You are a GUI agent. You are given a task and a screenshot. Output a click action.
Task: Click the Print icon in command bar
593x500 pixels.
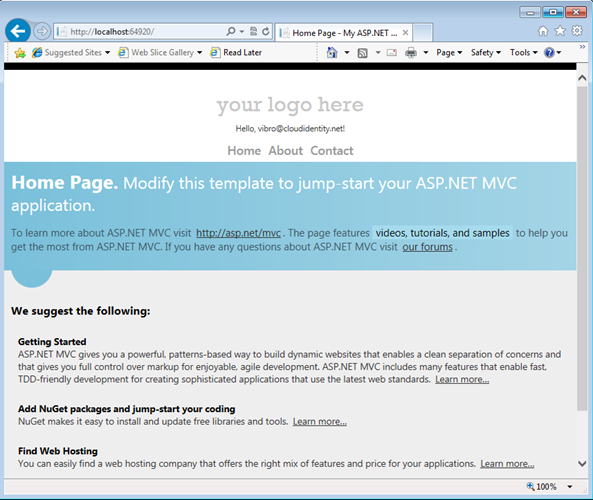pos(411,53)
